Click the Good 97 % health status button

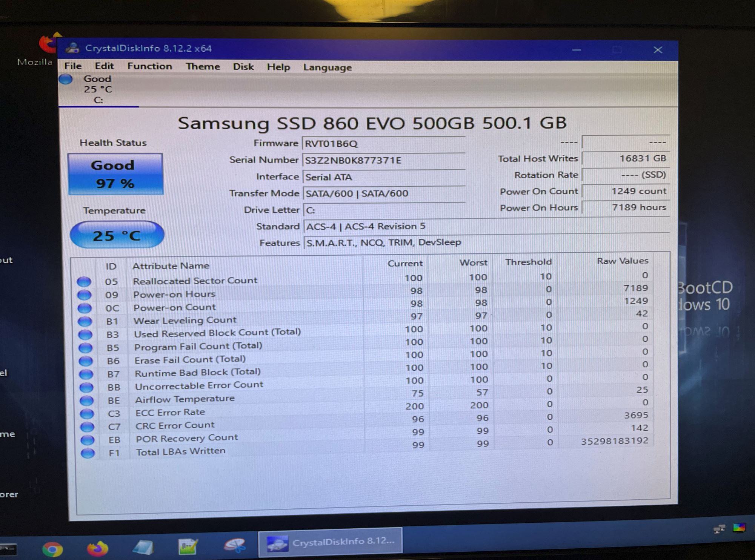tap(115, 174)
